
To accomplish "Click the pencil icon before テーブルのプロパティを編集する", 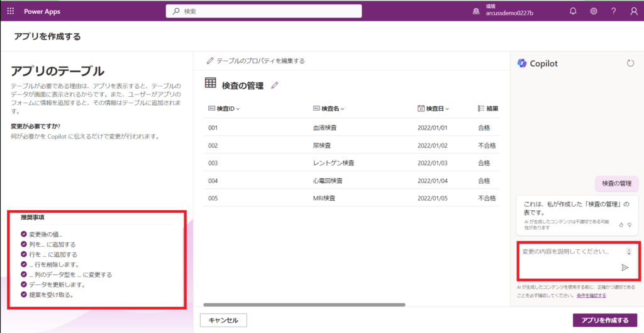I will coord(210,61).
